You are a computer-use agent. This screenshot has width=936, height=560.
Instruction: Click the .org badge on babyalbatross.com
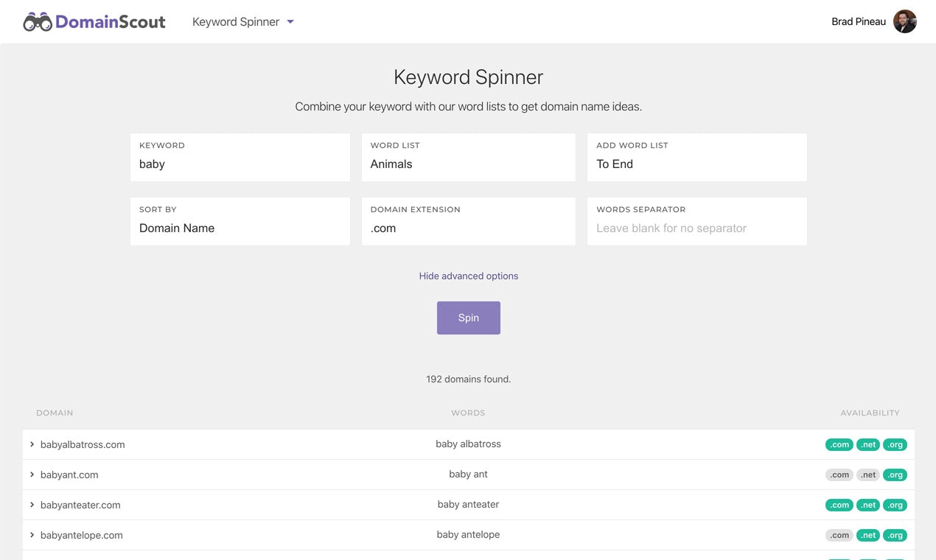tap(895, 444)
